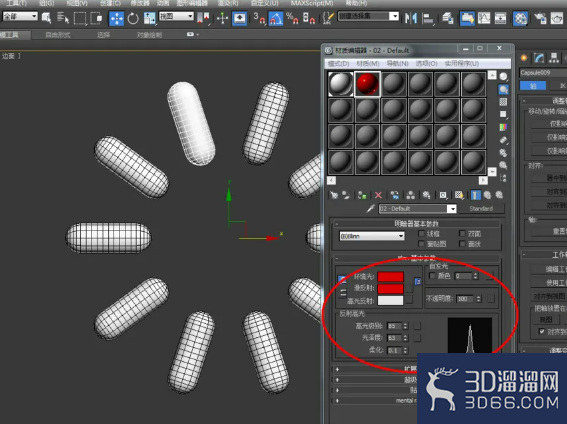Click Go to Parent icon
Viewport: 567px width, 424px height.
coord(487,195)
